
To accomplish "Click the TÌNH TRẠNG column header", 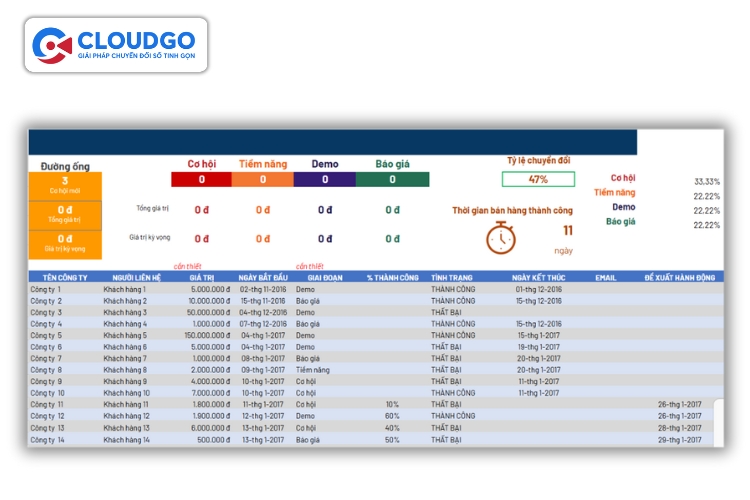I will [x=452, y=277].
